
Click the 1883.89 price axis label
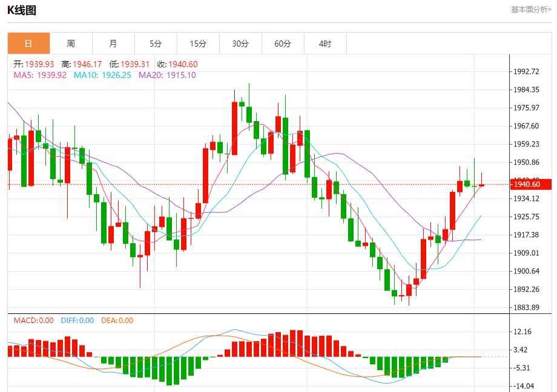tap(527, 307)
